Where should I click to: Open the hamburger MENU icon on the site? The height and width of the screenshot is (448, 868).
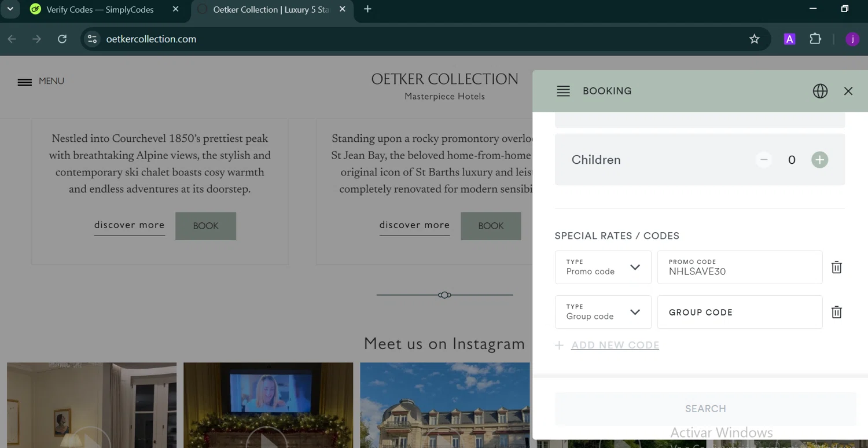point(25,82)
